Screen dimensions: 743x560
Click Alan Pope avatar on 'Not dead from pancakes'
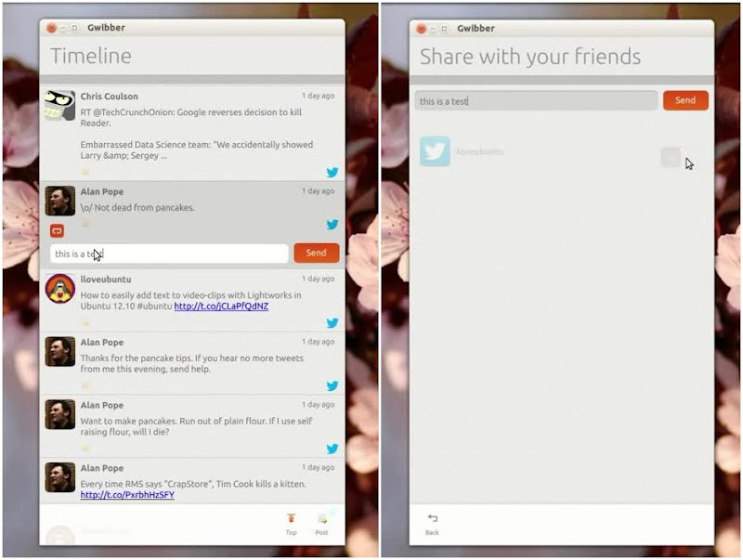[60, 201]
